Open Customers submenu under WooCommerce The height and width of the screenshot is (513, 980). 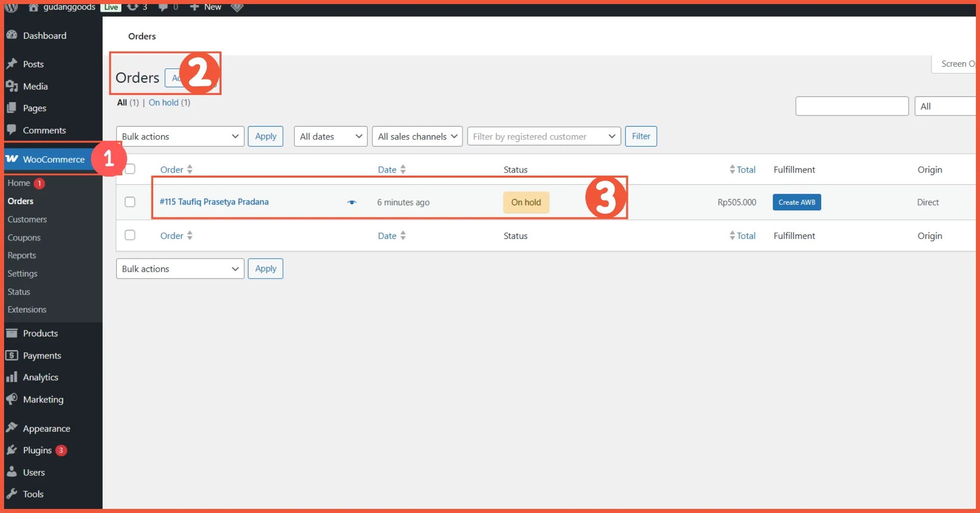27,219
